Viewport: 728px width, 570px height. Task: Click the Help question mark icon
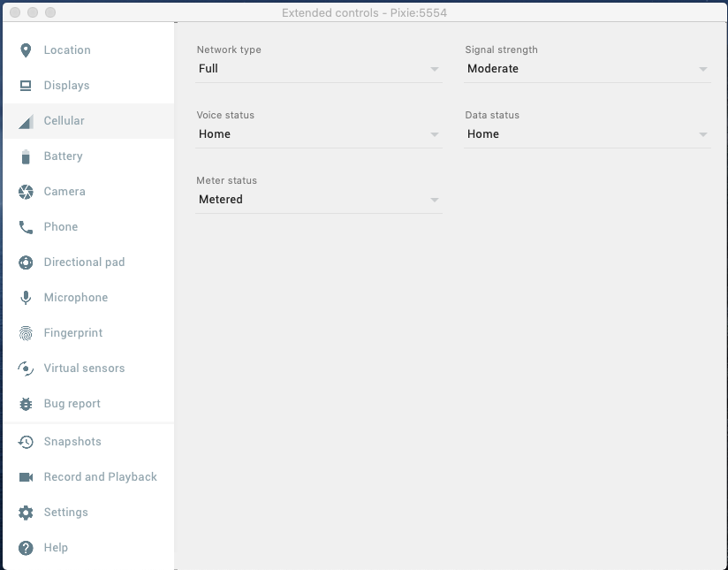[x=26, y=548]
